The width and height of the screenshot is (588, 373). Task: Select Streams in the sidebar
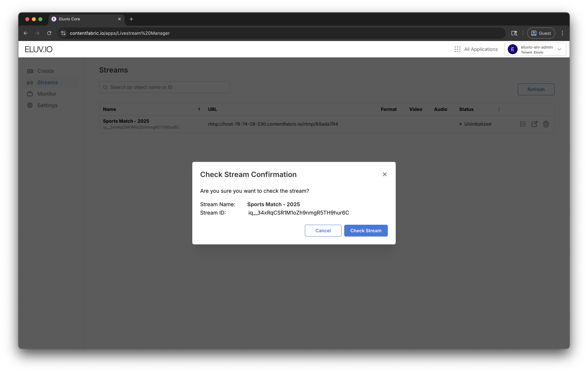pyautogui.click(x=48, y=83)
